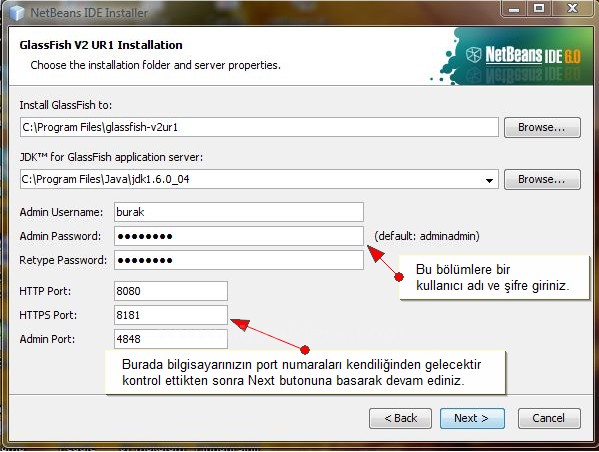Screen dimensions: 599x452
Task: Click the "(default: adminadmin)" hint text
Action: 427,236
